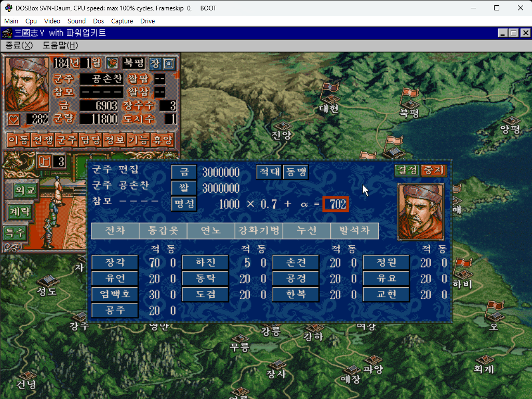This screenshot has height=399, width=532.
Task: Select the 발석차 tab
Action: tap(354, 231)
